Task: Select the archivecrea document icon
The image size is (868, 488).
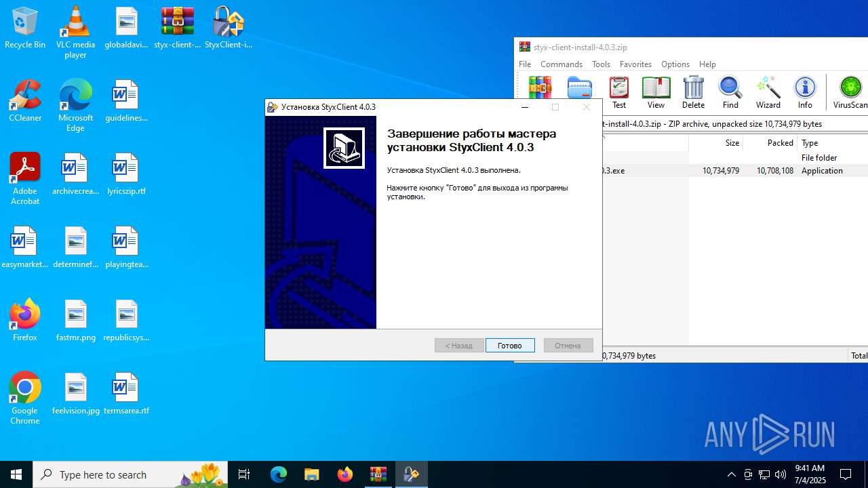Action: point(75,175)
